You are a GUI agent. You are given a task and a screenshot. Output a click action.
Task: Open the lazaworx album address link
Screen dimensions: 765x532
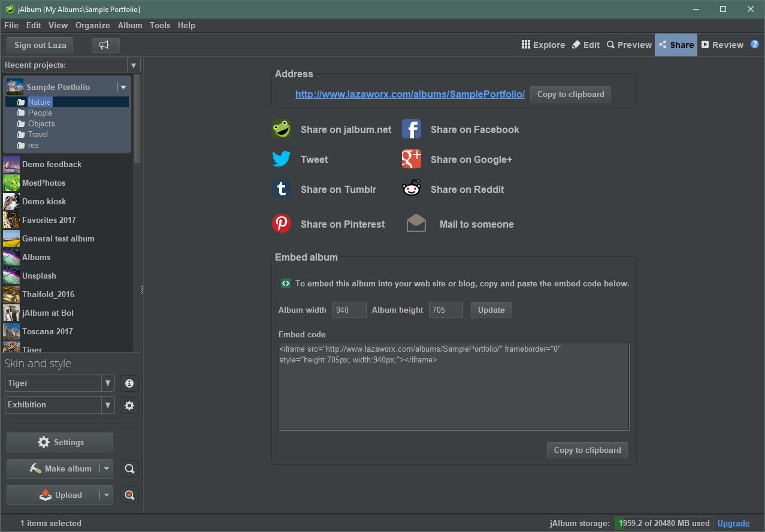click(410, 94)
